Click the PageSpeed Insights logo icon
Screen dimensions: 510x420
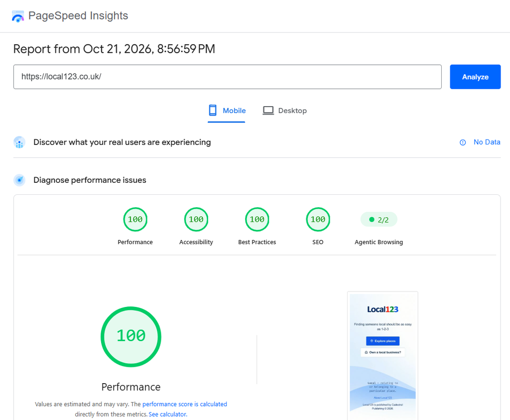(x=18, y=16)
